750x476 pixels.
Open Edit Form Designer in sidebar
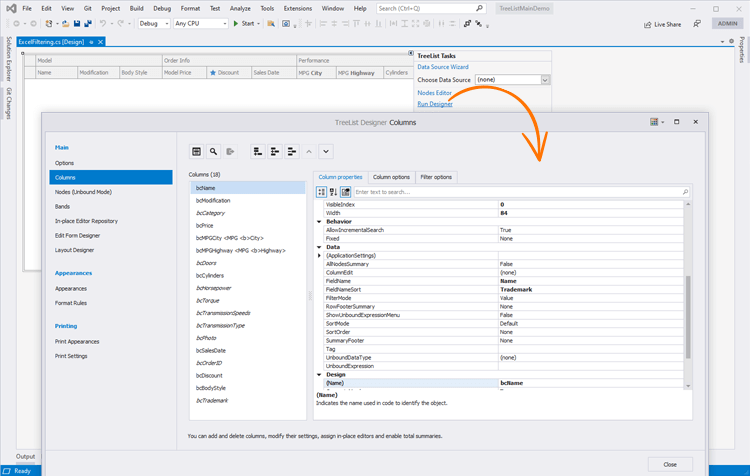[x=111, y=235]
